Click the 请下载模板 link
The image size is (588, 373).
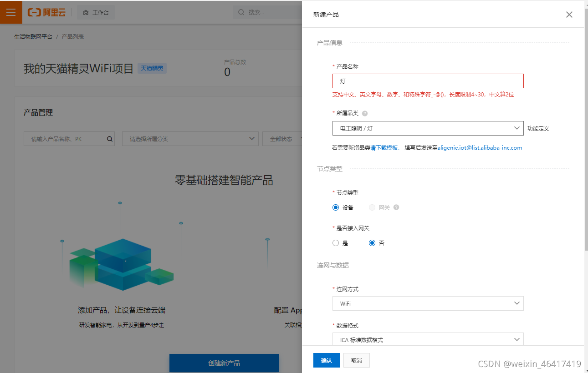[384, 148]
